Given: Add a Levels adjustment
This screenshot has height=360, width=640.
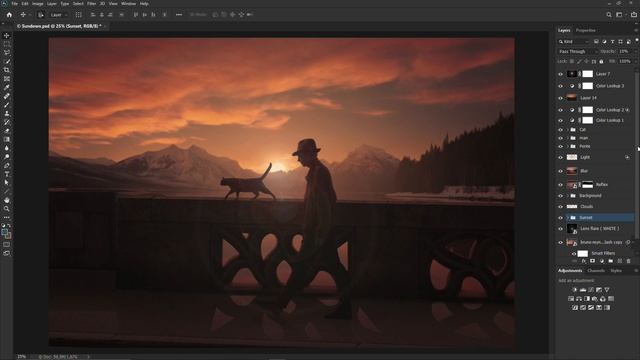Looking at the screenshot, I should 583,289.
